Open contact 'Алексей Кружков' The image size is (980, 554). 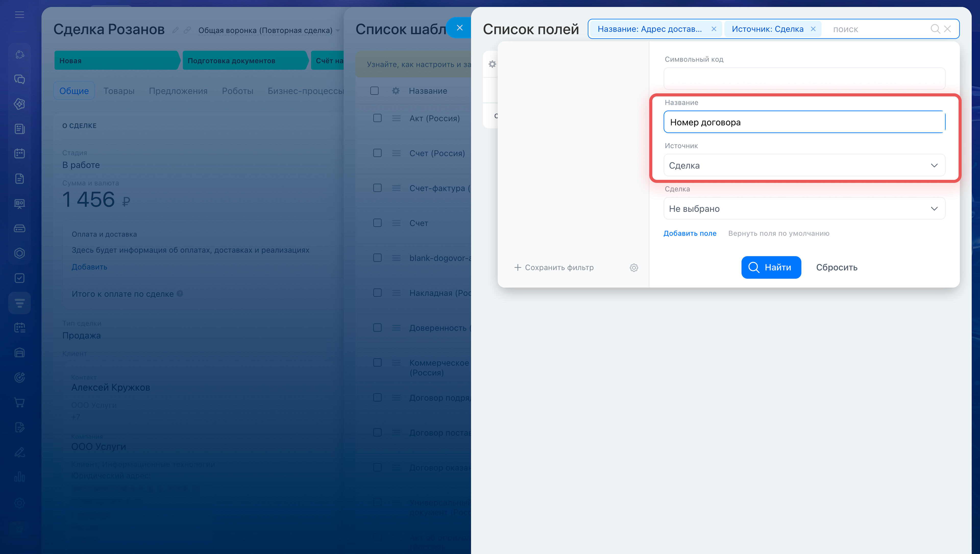111,387
